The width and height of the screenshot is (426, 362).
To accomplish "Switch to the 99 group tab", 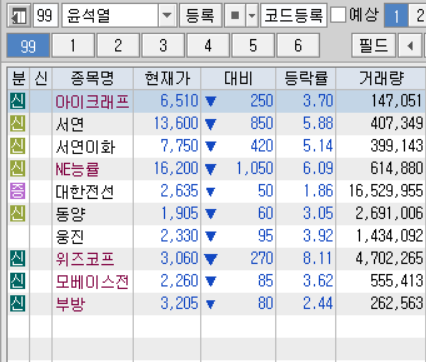I will coord(28,45).
